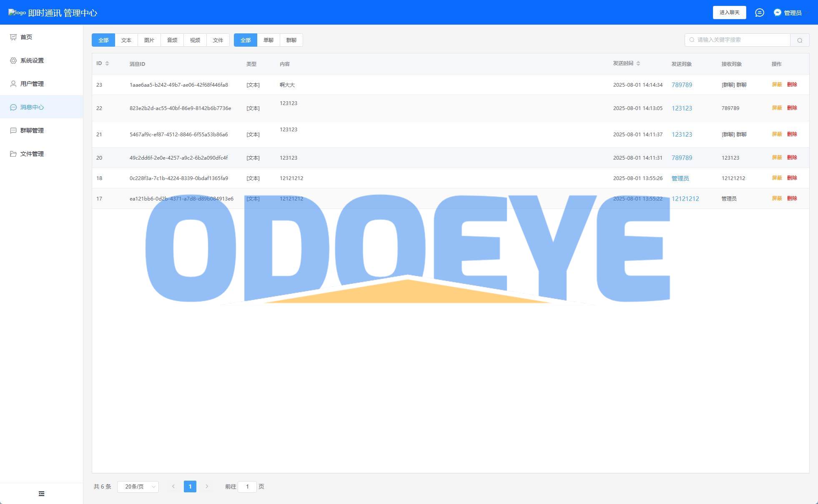Screen dimensions: 818x504
Task: Click 删除 for message ID 23
Action: pos(792,85)
